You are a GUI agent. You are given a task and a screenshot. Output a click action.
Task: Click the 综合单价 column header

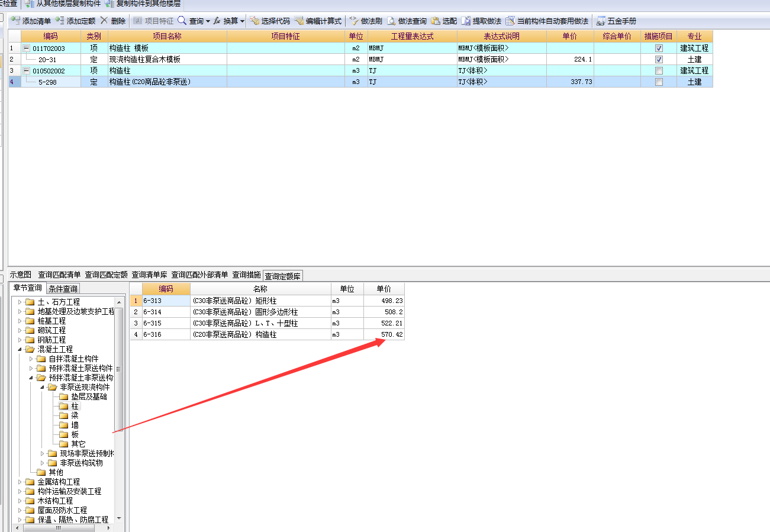617,36
